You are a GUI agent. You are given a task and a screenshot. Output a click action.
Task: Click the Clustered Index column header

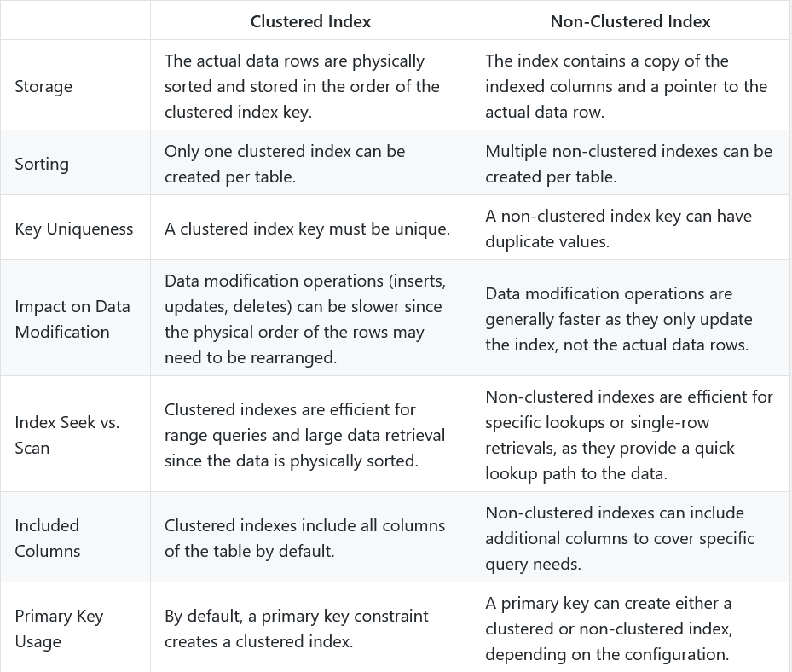click(310, 21)
